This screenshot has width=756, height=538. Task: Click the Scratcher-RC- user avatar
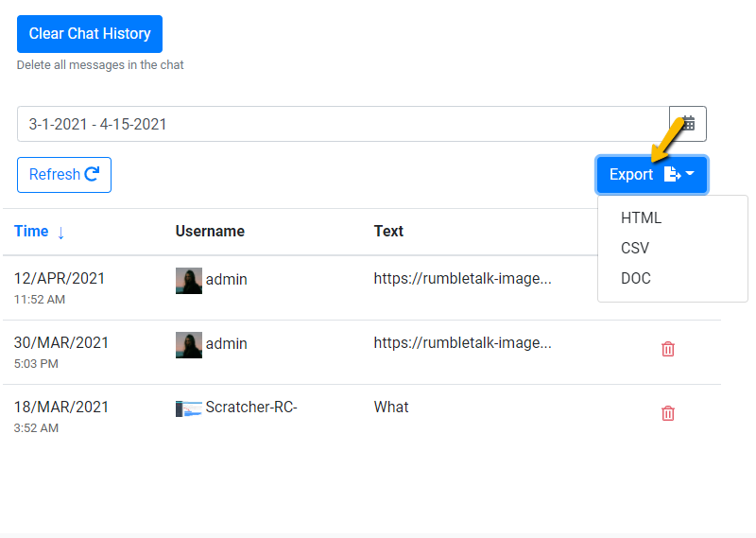189,408
